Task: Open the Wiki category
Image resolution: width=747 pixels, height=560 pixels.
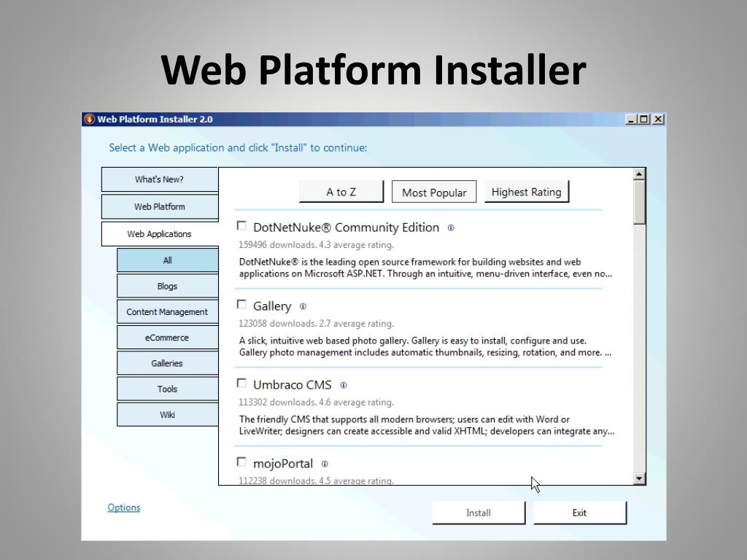Action: tap(167, 415)
